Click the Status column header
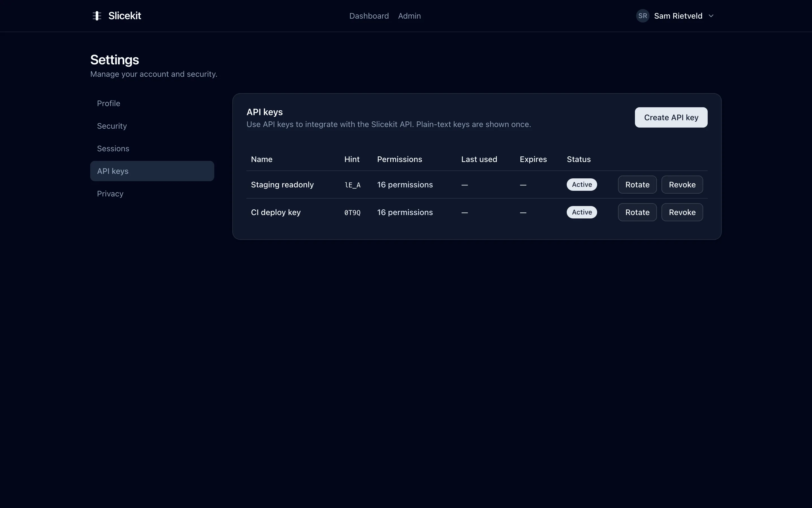This screenshot has width=812, height=508. (x=579, y=159)
